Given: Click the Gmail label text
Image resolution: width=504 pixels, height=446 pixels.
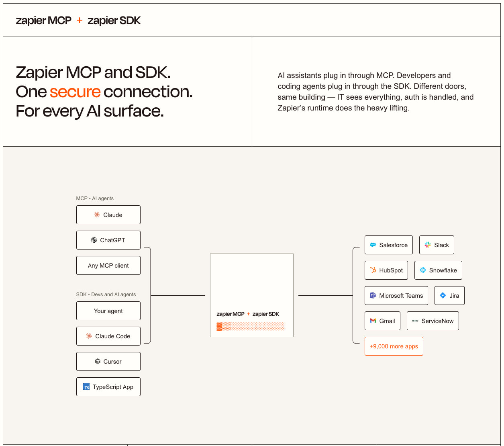Looking at the screenshot, I should 387,321.
